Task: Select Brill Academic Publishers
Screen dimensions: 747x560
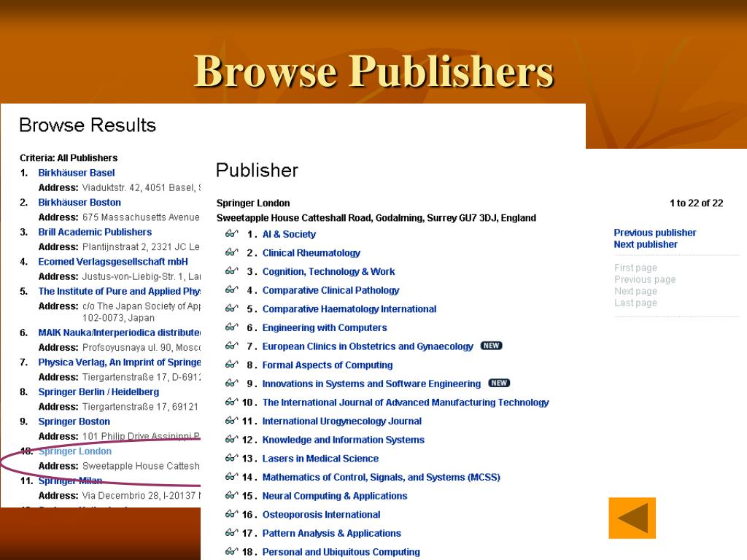Action: click(x=95, y=232)
